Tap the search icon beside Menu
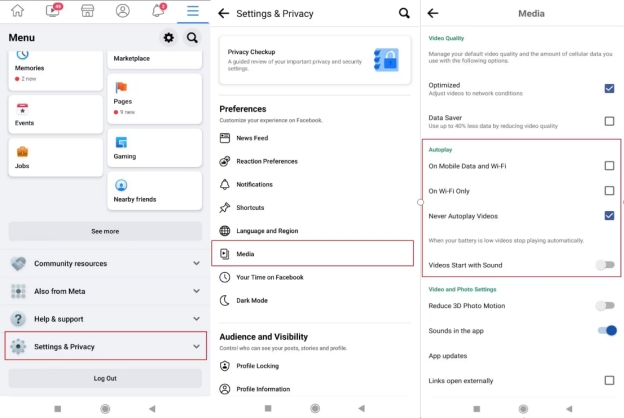The image size is (624, 418). 192,38
